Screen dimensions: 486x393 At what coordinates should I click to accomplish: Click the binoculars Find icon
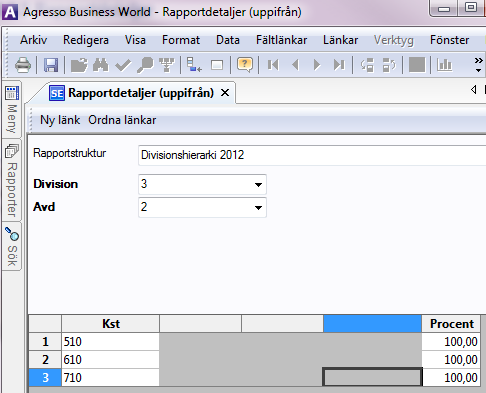101,65
